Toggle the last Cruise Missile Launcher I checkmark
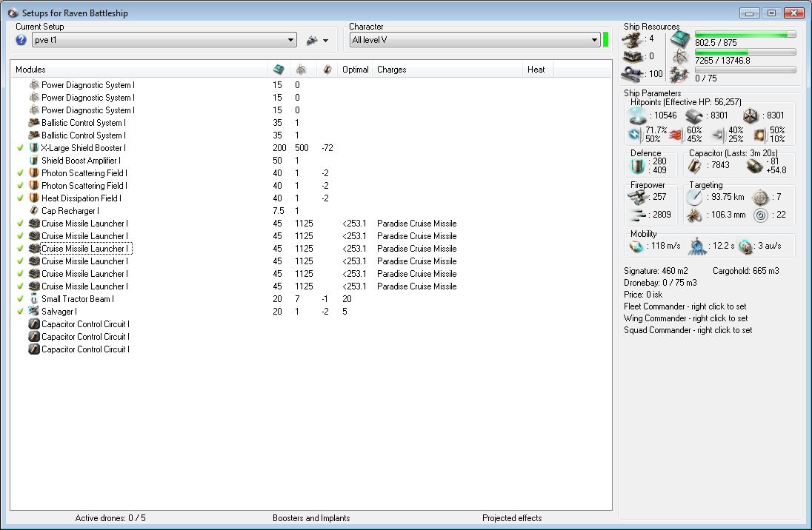Screen dimensions: 812x530 coord(20,286)
